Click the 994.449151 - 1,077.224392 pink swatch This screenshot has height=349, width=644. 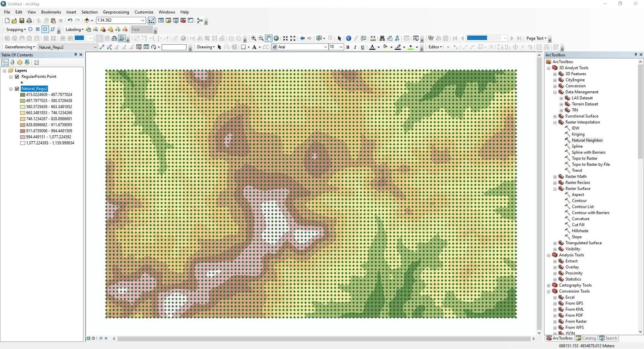coord(23,137)
